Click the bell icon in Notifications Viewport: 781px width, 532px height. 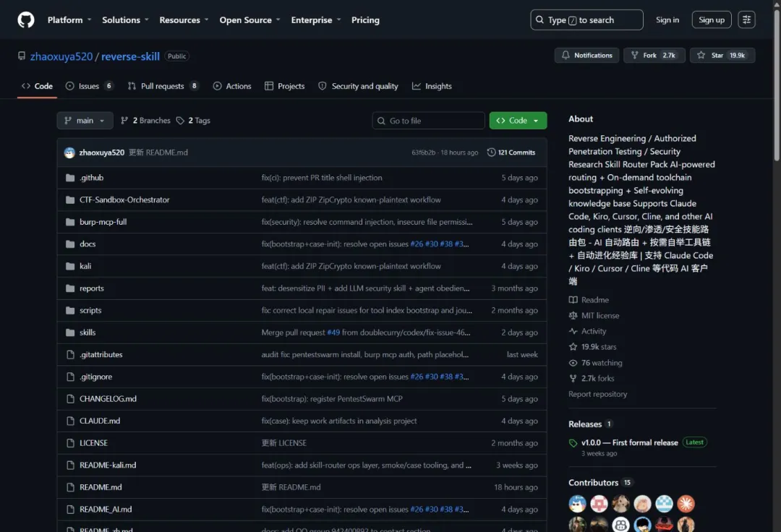[566, 55]
